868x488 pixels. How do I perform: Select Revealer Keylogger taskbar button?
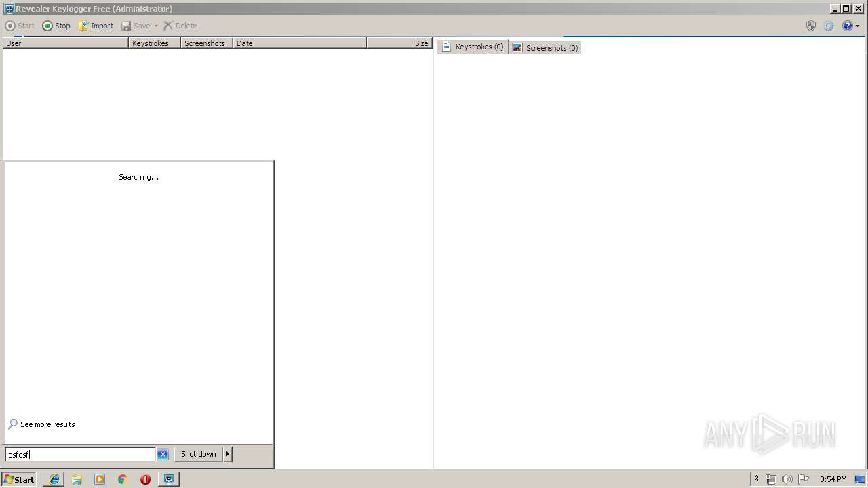pyautogui.click(x=169, y=479)
